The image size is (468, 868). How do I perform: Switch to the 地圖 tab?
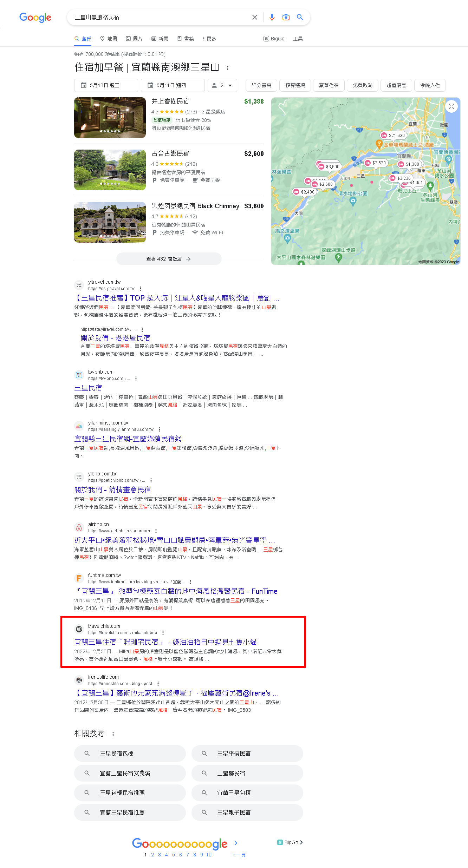pos(109,39)
